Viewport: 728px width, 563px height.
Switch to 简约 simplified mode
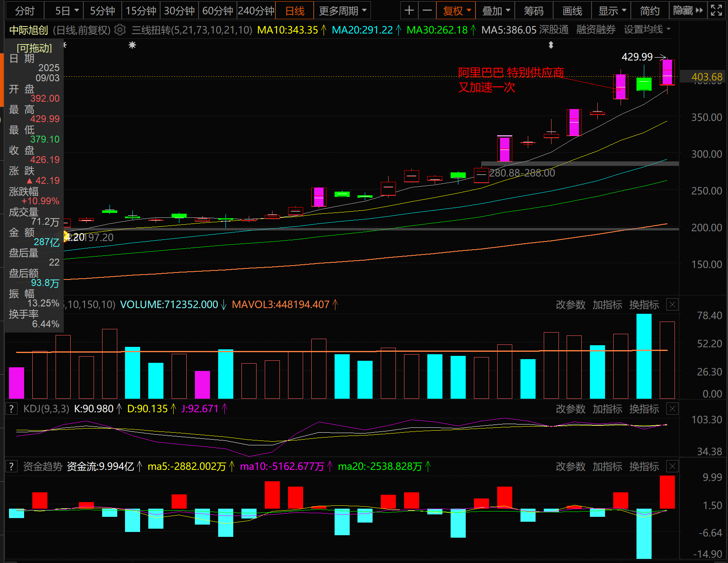point(650,11)
